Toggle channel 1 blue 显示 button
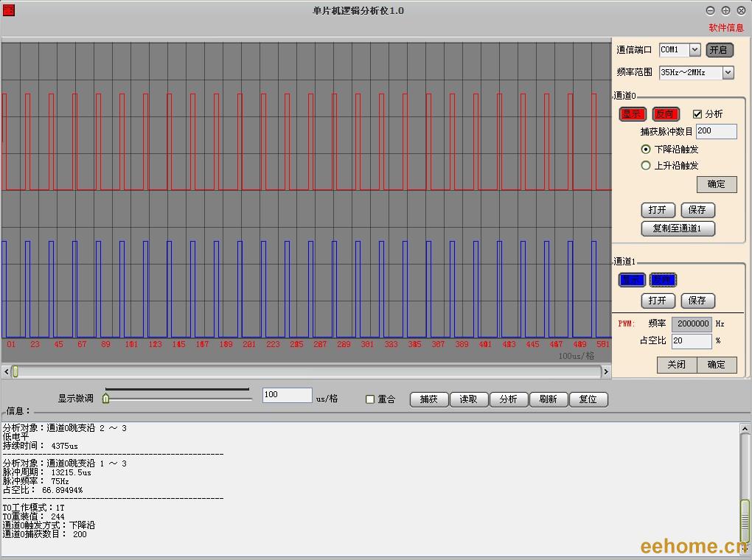752x560 pixels. click(x=632, y=280)
